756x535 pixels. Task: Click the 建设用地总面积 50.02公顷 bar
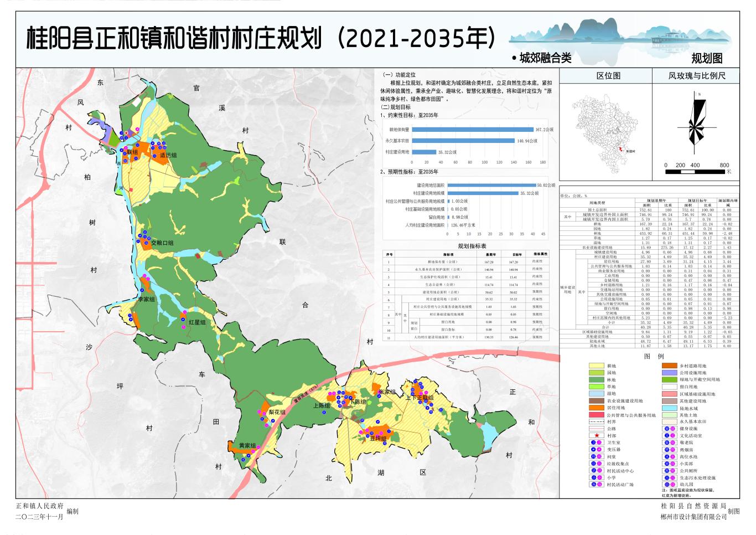(x=491, y=185)
